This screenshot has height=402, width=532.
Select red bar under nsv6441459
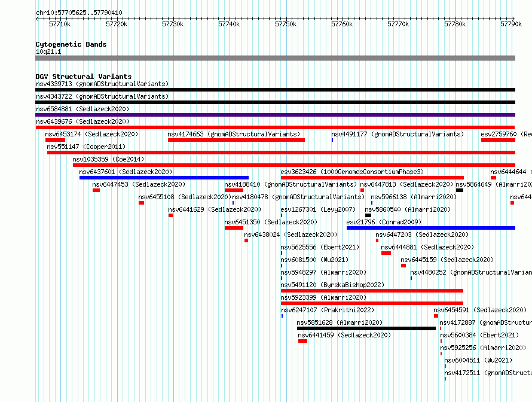(302, 341)
